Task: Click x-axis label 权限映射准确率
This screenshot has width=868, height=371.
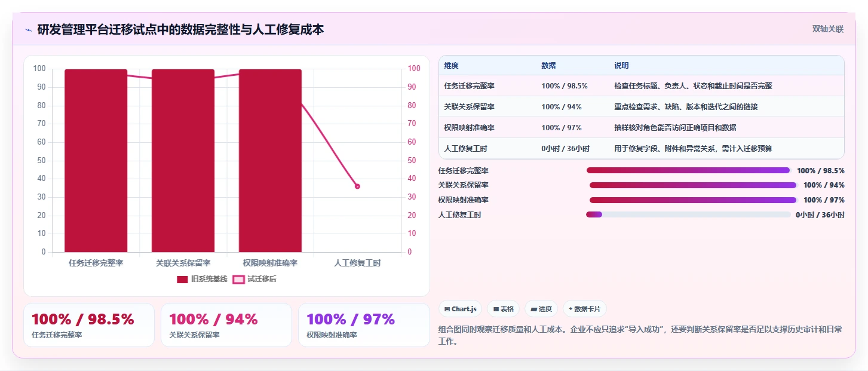Action: pos(270,263)
